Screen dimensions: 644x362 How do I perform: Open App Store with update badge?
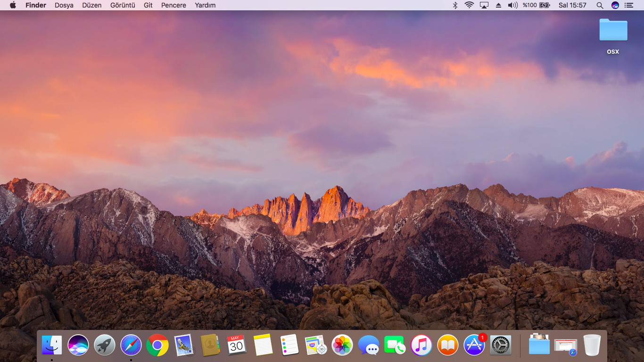click(x=474, y=346)
